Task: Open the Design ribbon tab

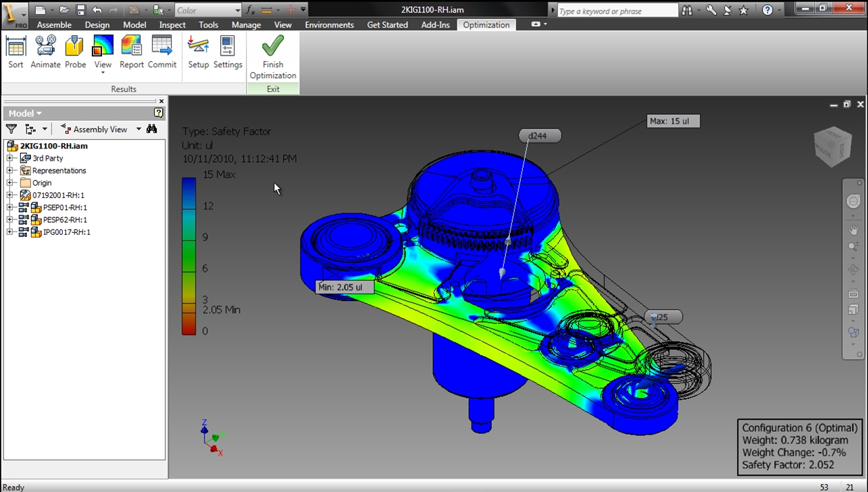Action: pyautogui.click(x=97, y=25)
